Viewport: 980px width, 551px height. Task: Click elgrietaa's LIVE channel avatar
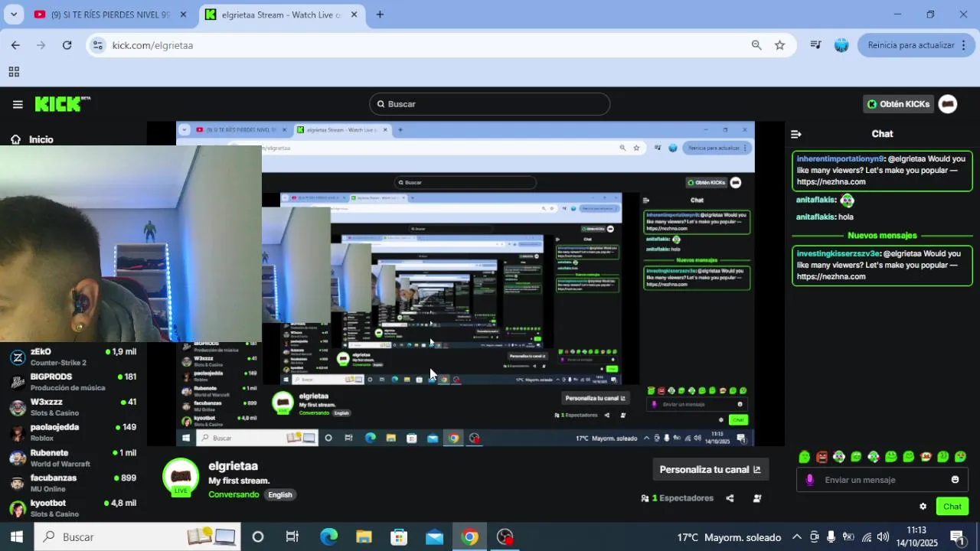pyautogui.click(x=181, y=478)
